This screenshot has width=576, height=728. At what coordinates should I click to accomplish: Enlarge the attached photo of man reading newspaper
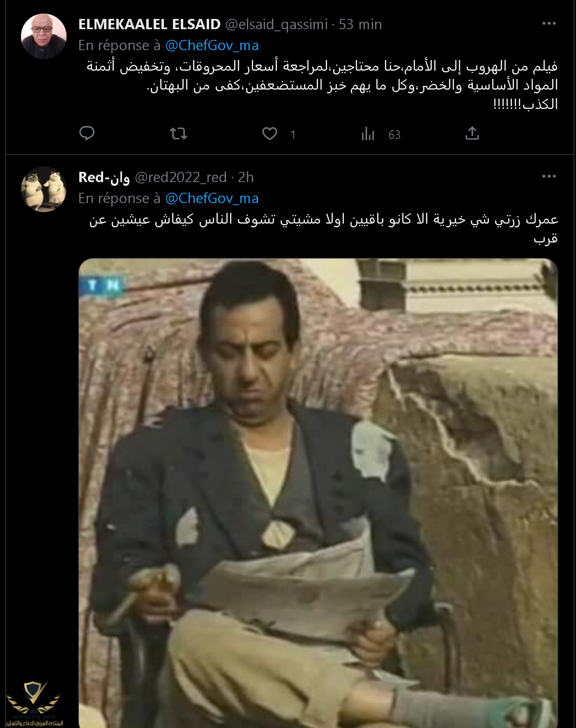(318, 493)
